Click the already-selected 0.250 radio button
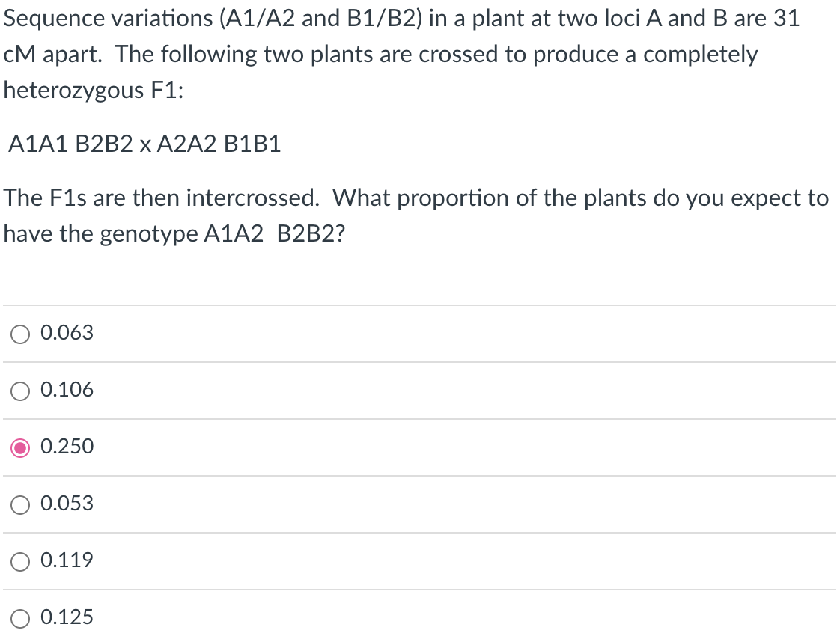The height and width of the screenshot is (642, 840). 20,447
